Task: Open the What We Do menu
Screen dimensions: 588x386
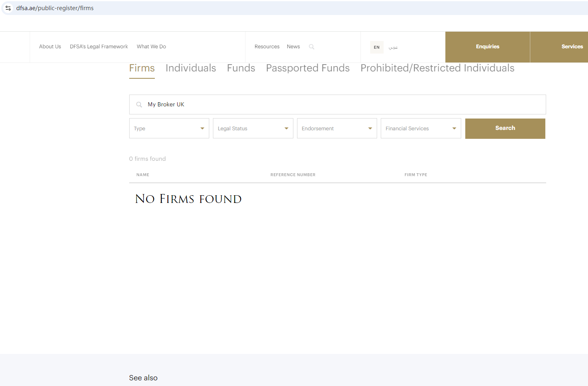Action: (x=152, y=47)
